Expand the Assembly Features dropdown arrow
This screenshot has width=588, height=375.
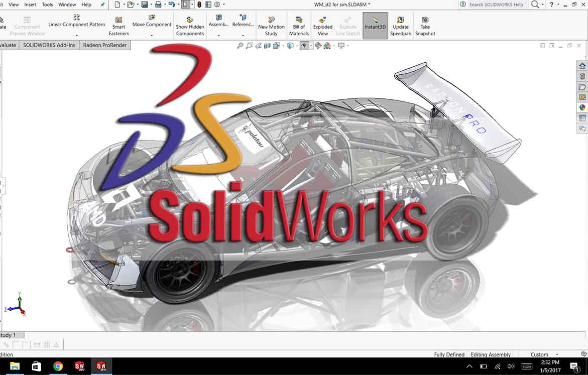(x=218, y=35)
